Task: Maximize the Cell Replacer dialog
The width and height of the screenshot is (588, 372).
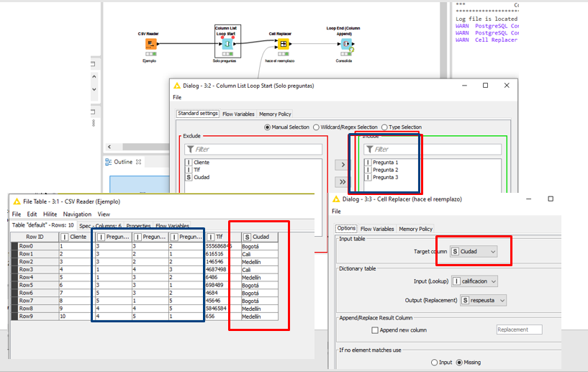Action: 551,199
